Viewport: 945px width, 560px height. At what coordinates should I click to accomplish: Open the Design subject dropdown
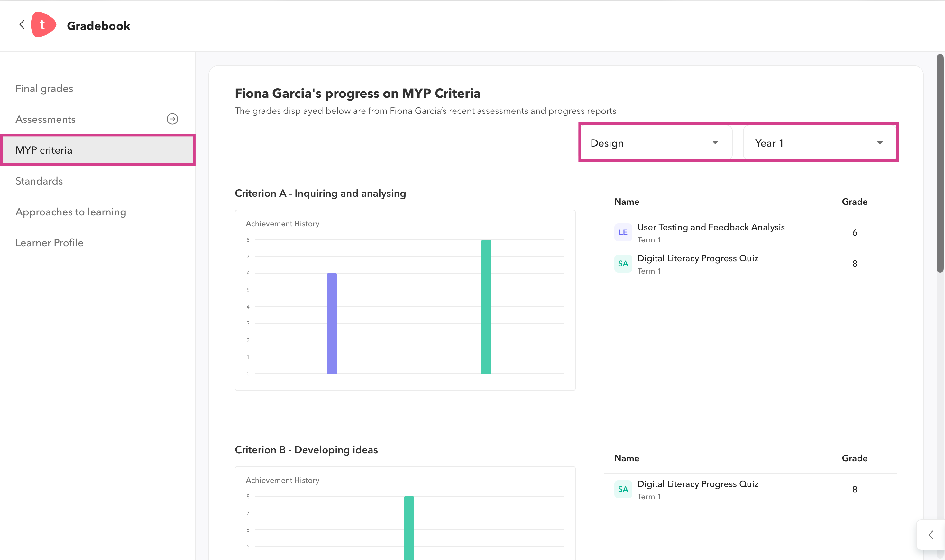(x=656, y=143)
